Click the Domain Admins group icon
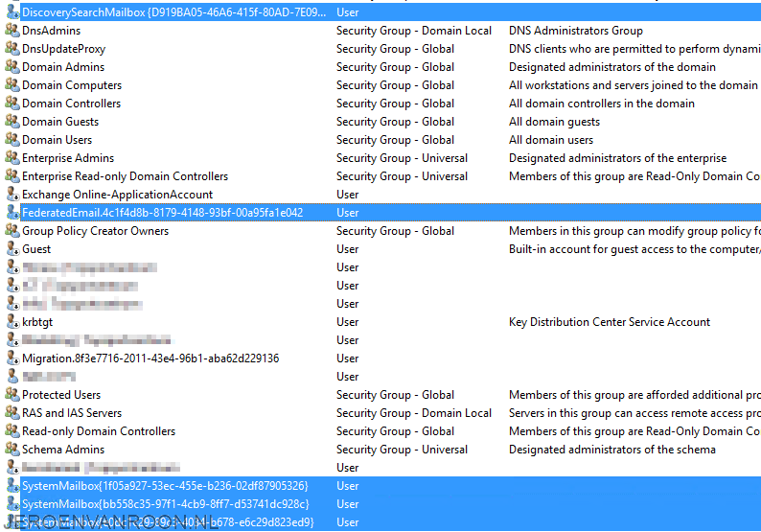 (x=12, y=66)
